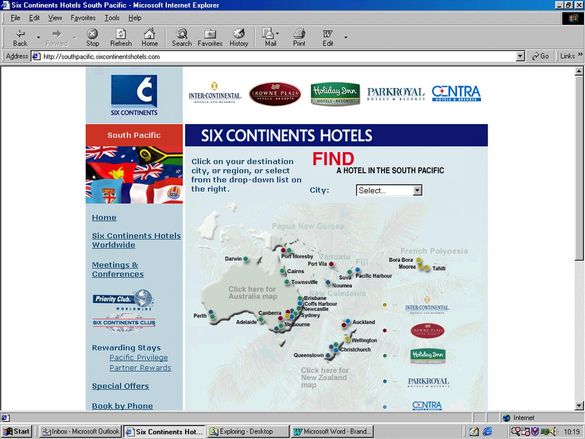The height and width of the screenshot is (439, 585).
Task: Click the Darwin marker on the map
Action: (x=246, y=258)
